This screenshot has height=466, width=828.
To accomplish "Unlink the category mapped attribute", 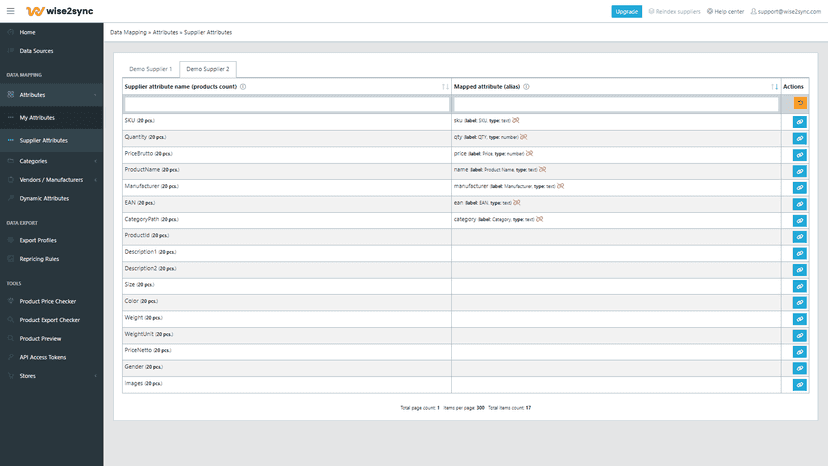I will coord(540,219).
